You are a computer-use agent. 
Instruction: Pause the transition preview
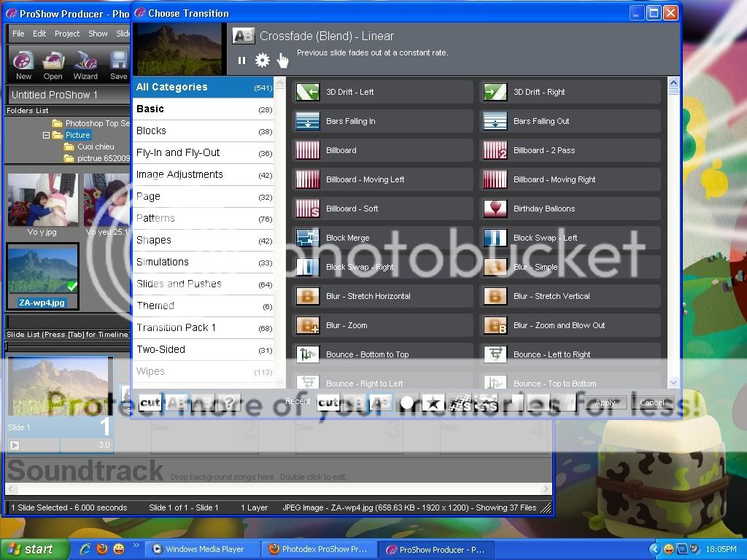pyautogui.click(x=241, y=61)
